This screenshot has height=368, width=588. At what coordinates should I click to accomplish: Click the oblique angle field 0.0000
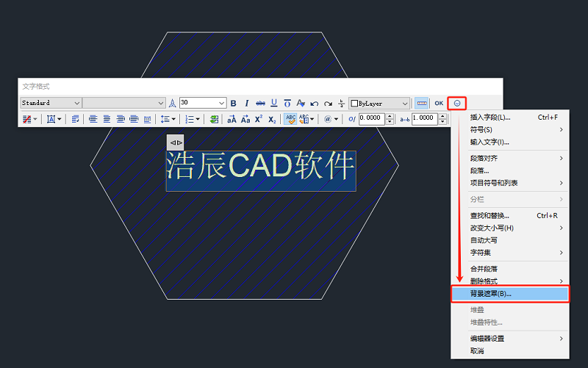pyautogui.click(x=371, y=119)
